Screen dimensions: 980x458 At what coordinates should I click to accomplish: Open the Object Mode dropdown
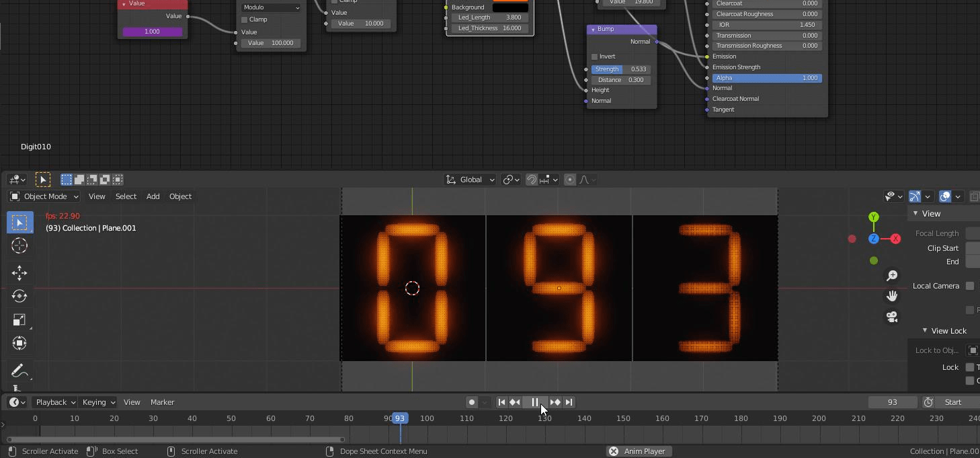pos(44,196)
